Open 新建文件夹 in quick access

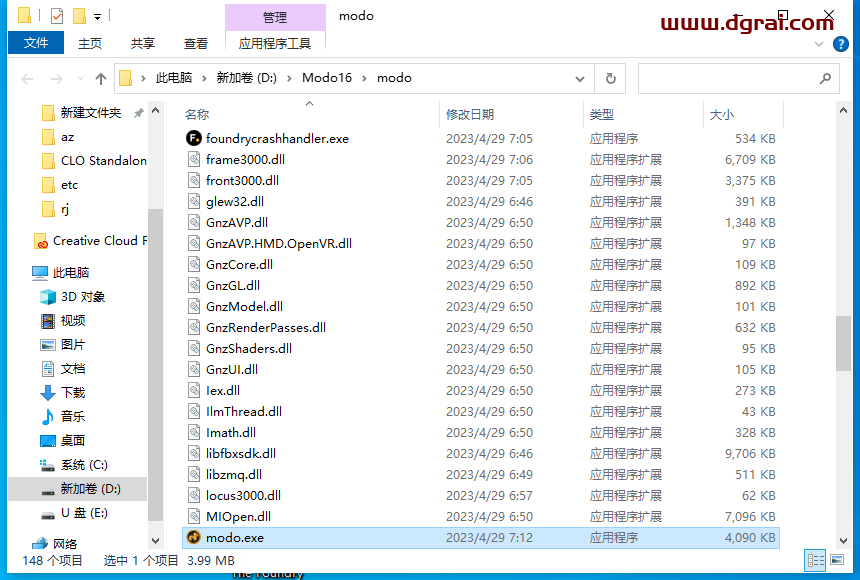tap(90, 113)
